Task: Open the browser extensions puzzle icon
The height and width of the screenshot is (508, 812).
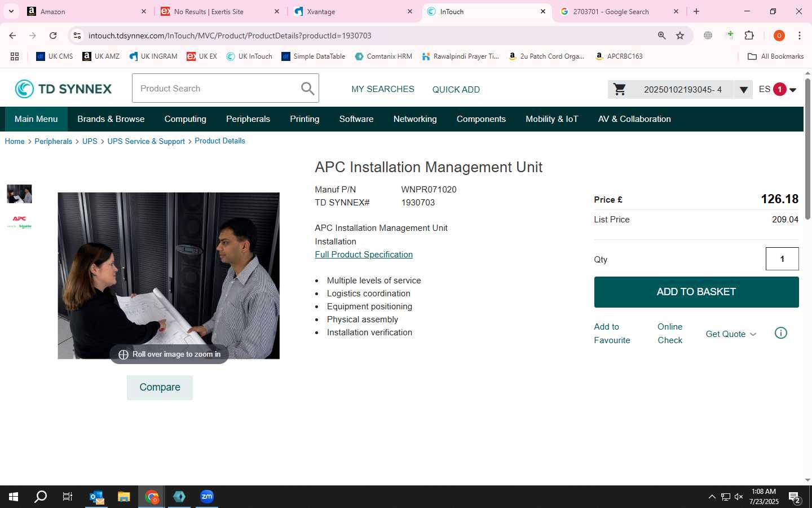Action: [x=749, y=36]
